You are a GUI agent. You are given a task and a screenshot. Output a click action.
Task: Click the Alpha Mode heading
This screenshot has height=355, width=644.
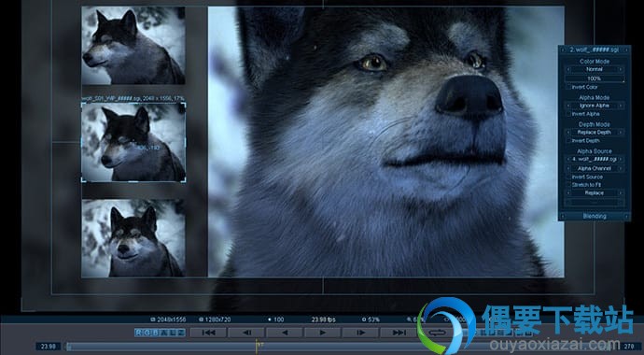595,97
